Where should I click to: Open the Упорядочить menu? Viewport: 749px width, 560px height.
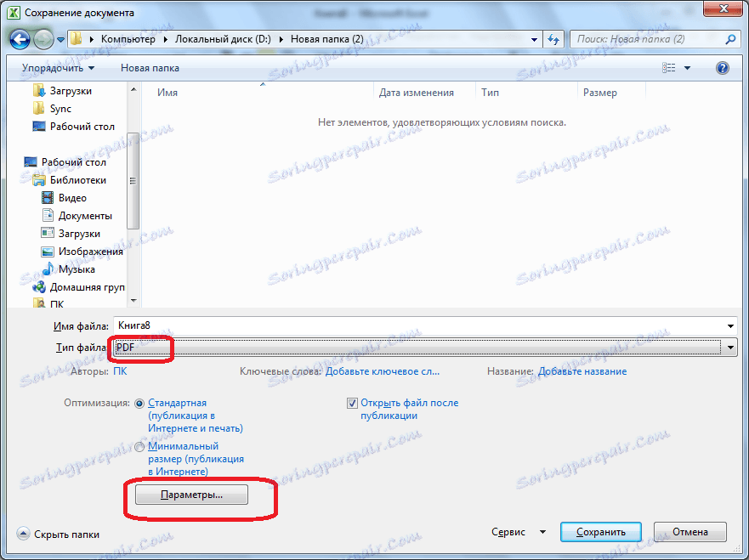click(x=58, y=68)
